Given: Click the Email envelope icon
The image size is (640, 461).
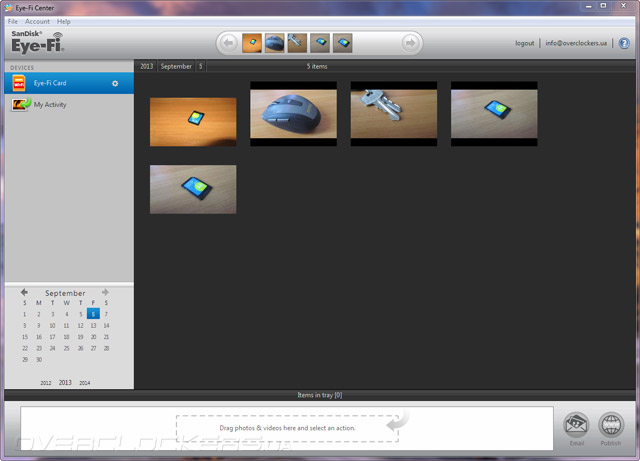Looking at the screenshot, I should [x=576, y=425].
